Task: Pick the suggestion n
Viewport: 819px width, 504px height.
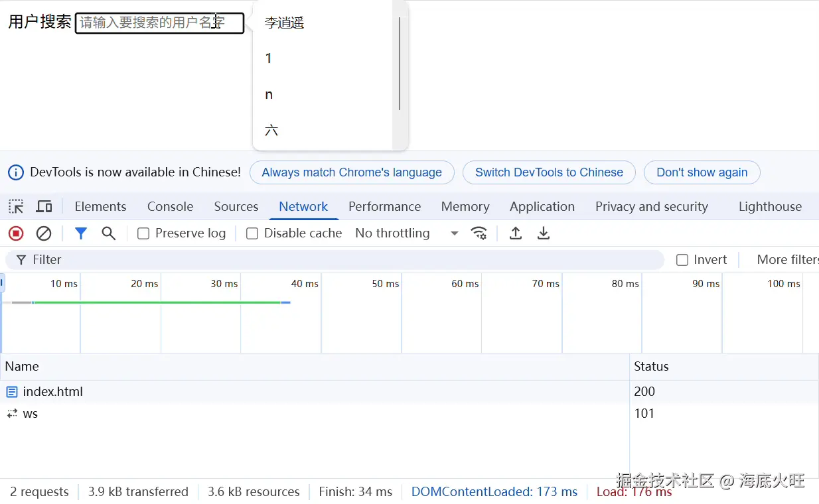Action: [x=324, y=94]
